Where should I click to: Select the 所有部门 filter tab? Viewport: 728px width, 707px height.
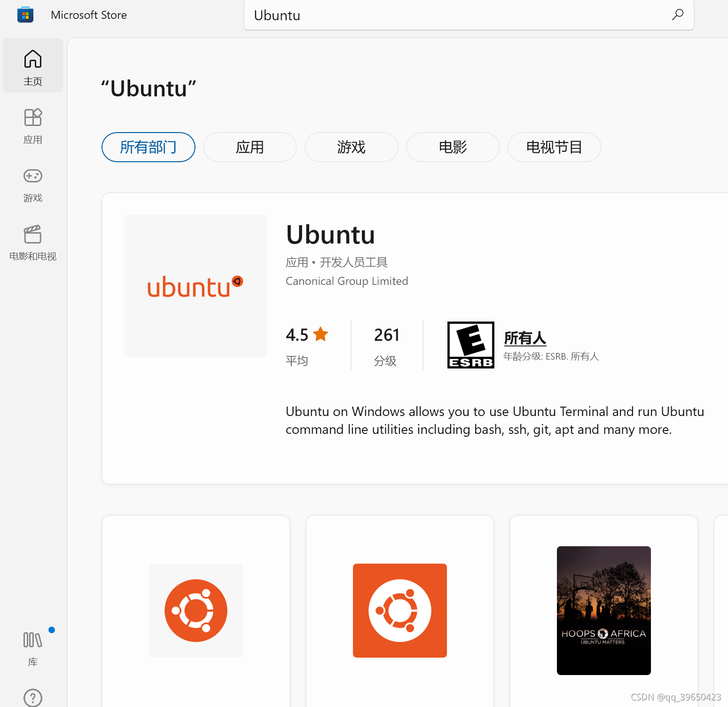coord(149,147)
